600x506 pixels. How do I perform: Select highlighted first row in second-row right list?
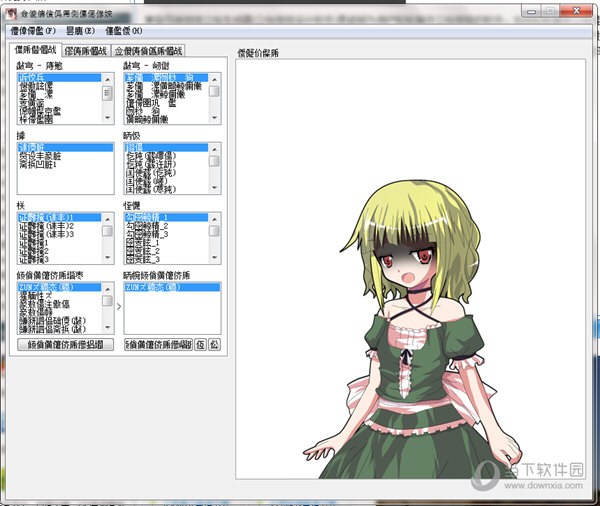166,147
